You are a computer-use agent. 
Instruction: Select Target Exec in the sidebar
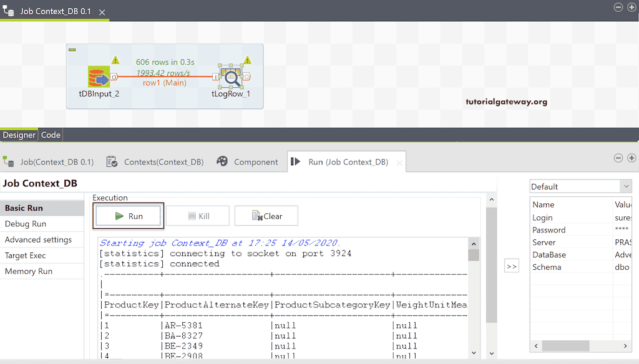[x=42, y=256]
